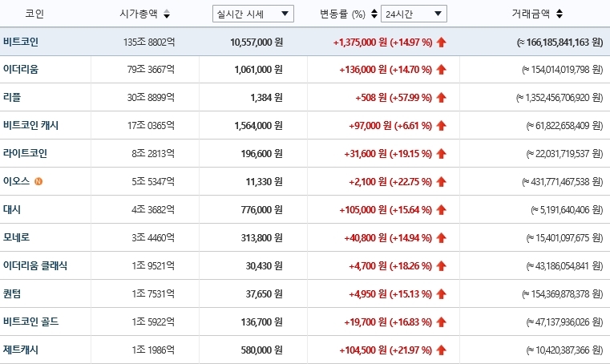Click the 거래금액 column header label
Screen dimensions: 610x364
(531, 14)
